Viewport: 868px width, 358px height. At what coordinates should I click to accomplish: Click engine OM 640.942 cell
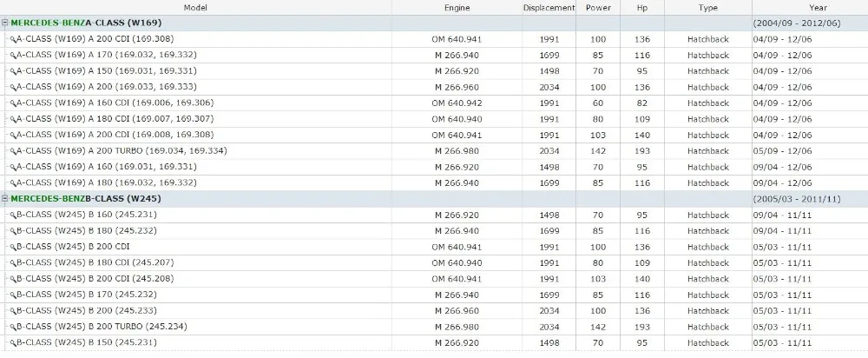[457, 103]
